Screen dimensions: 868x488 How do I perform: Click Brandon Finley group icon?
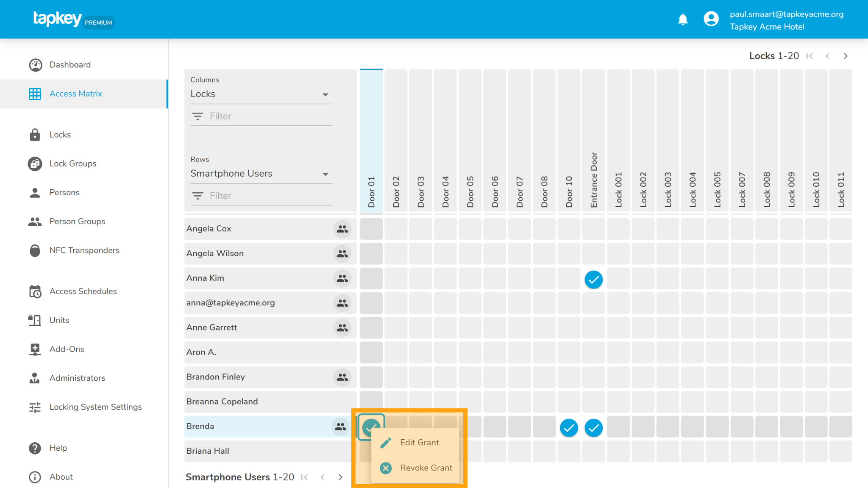tap(342, 377)
